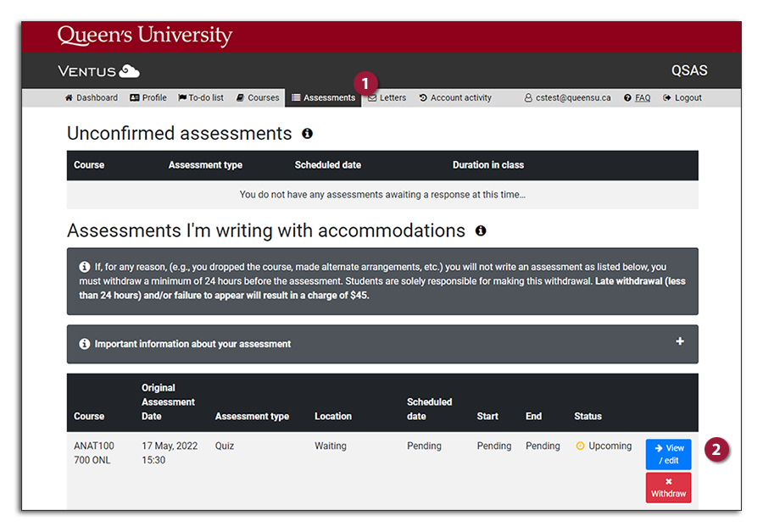Screen dimensions: 763x532
Task: Open the Letters tab
Action: pyautogui.click(x=387, y=98)
